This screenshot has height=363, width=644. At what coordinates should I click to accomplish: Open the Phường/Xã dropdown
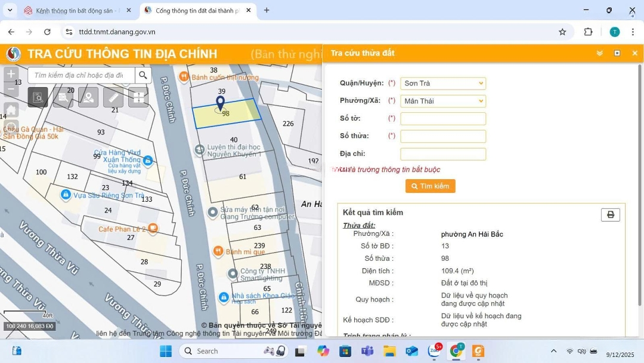click(x=442, y=101)
